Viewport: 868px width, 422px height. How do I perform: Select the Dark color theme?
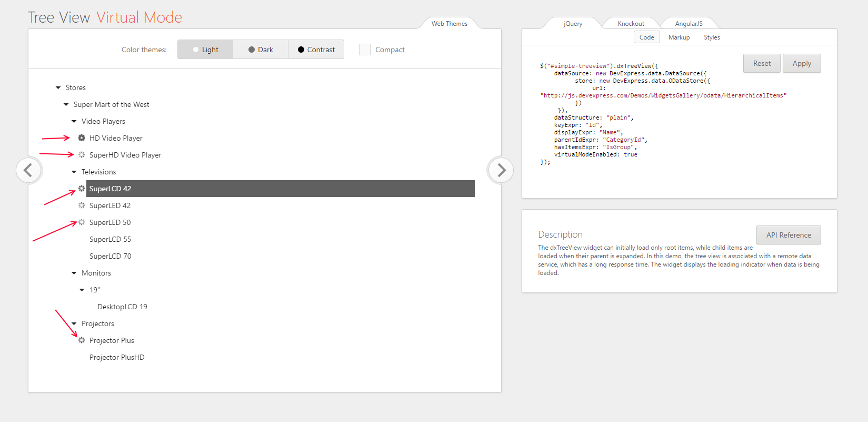point(261,50)
